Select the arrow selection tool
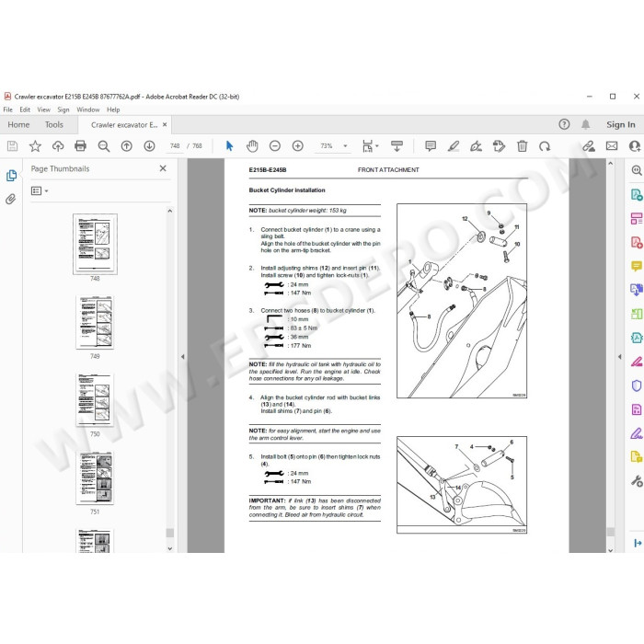Screen dimensions: 644x644 (x=230, y=145)
